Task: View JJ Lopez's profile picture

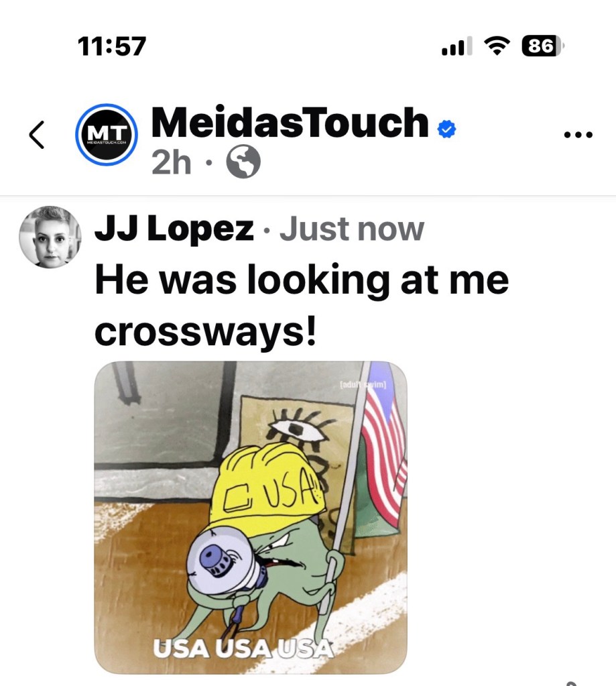Action: coord(50,237)
